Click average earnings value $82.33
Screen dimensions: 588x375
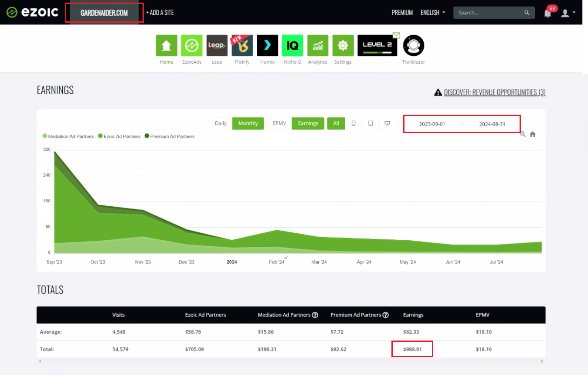point(411,332)
